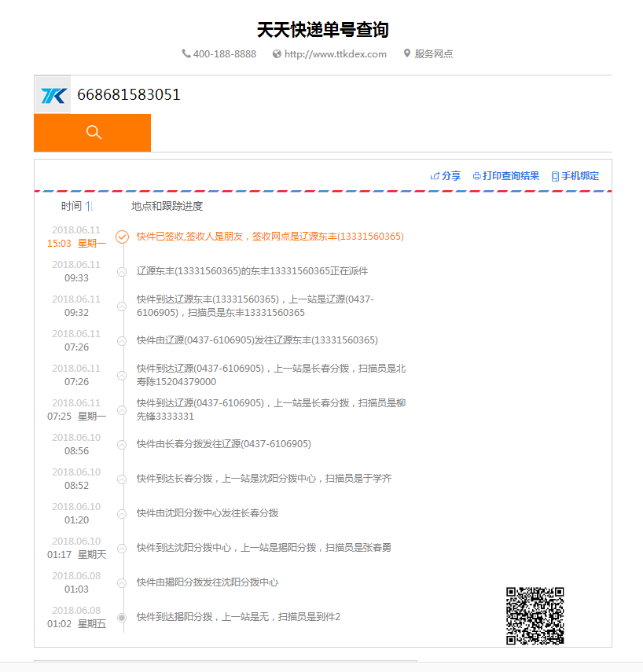Click the timeline marker for the 09:32 entry

122,307
